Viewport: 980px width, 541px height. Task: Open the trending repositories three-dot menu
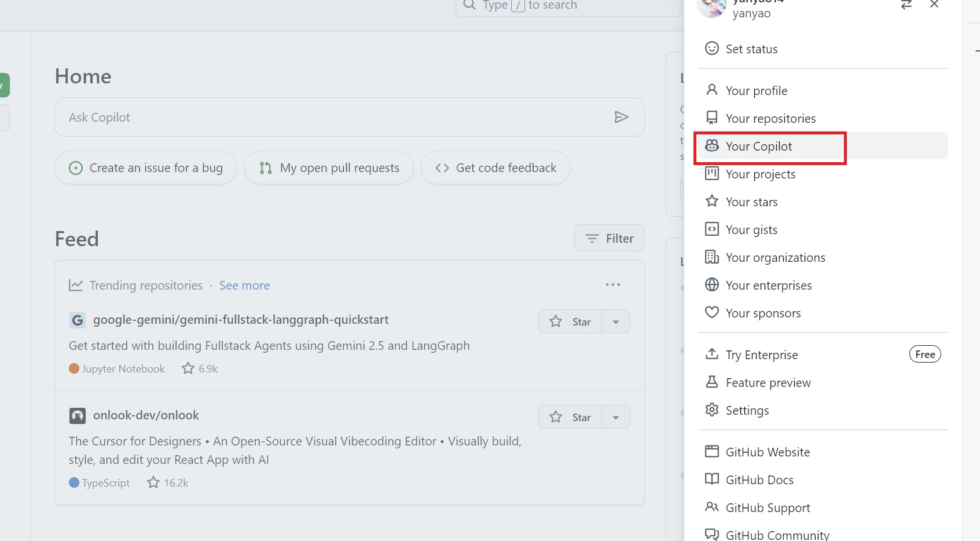[x=612, y=284]
